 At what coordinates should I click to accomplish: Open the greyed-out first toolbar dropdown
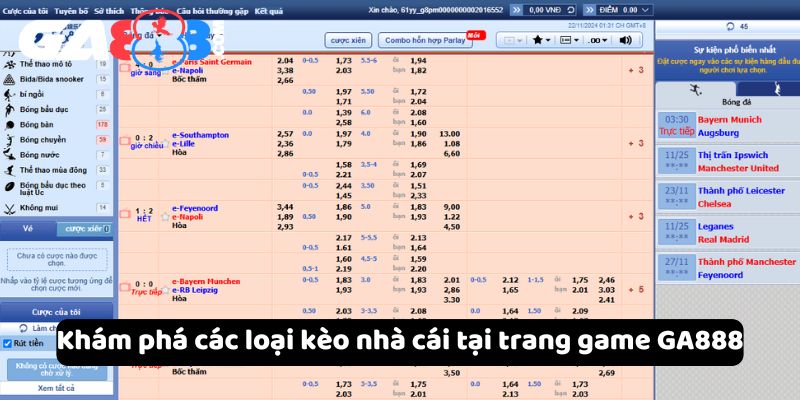[512, 40]
